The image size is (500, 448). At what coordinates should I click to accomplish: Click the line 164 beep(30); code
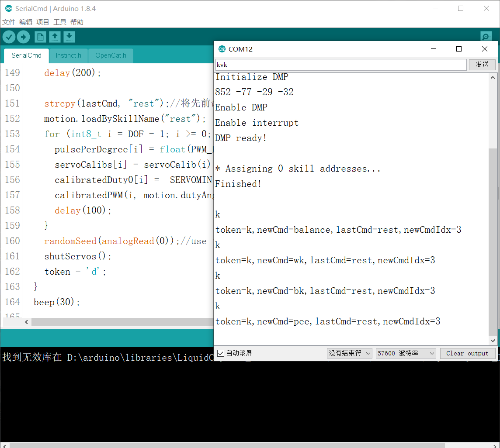(x=57, y=302)
